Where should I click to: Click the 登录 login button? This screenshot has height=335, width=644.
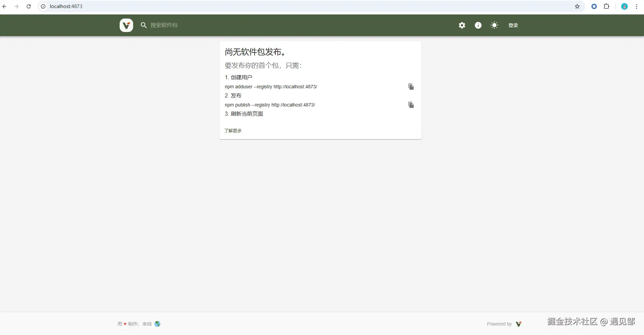513,25
